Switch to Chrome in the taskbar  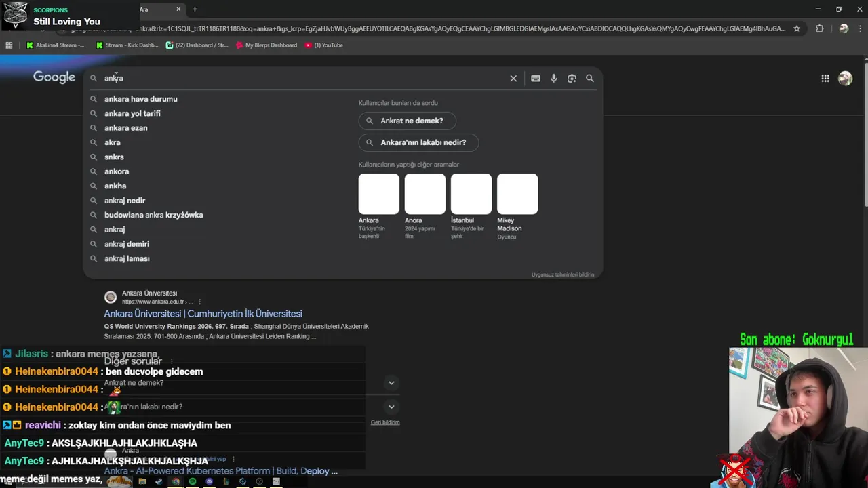click(x=176, y=481)
